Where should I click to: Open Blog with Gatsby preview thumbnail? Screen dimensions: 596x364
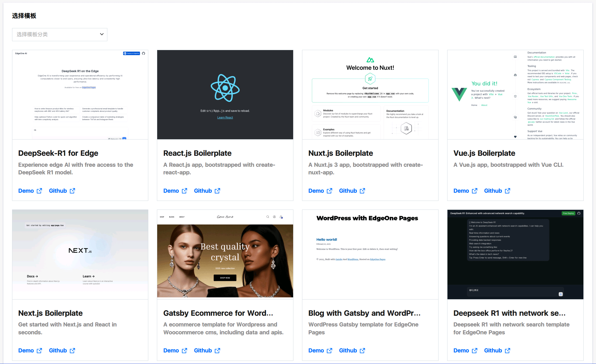point(370,254)
